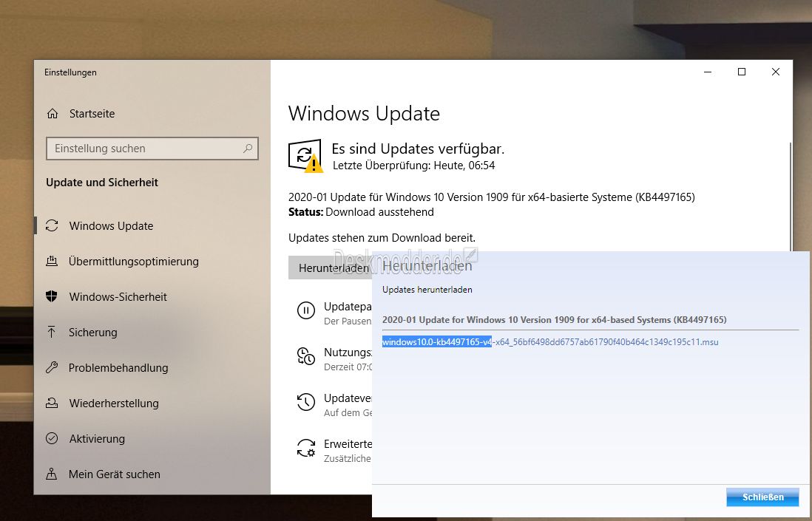This screenshot has height=521, width=812.
Task: Click the Updateverlauf history icon
Action: click(x=305, y=402)
